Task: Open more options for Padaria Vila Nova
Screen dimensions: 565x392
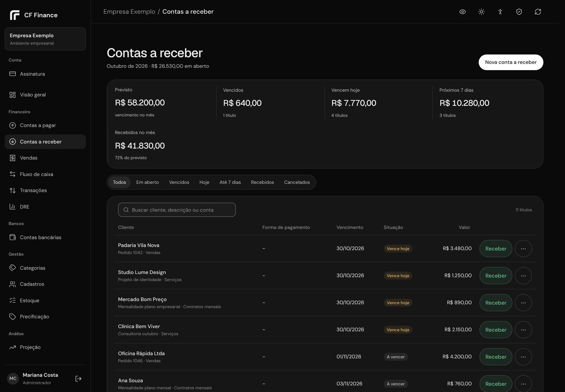Action: 523,249
